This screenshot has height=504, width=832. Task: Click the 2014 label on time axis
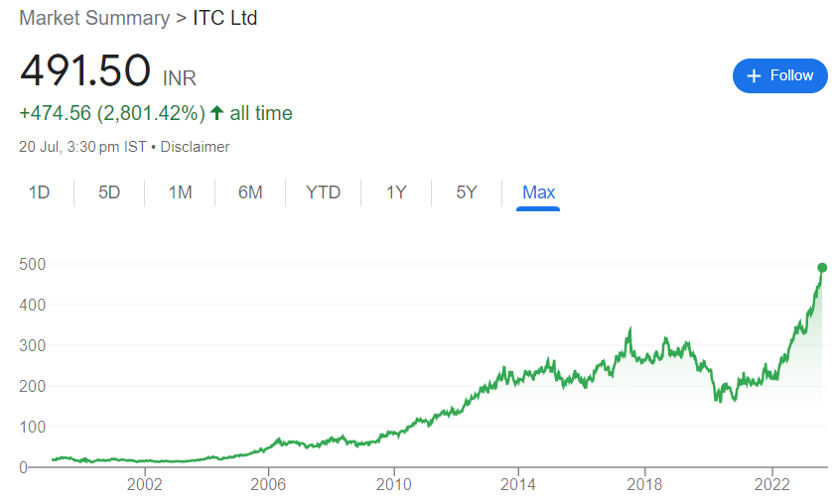(x=518, y=485)
